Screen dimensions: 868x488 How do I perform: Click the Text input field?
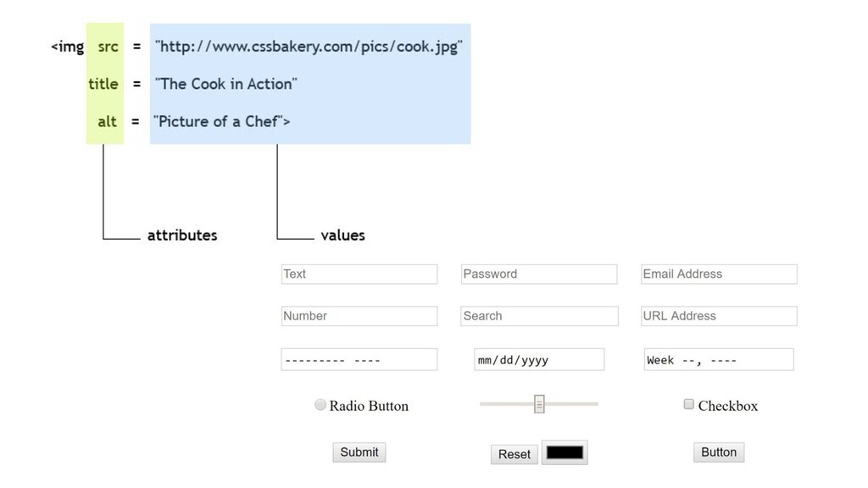click(359, 274)
